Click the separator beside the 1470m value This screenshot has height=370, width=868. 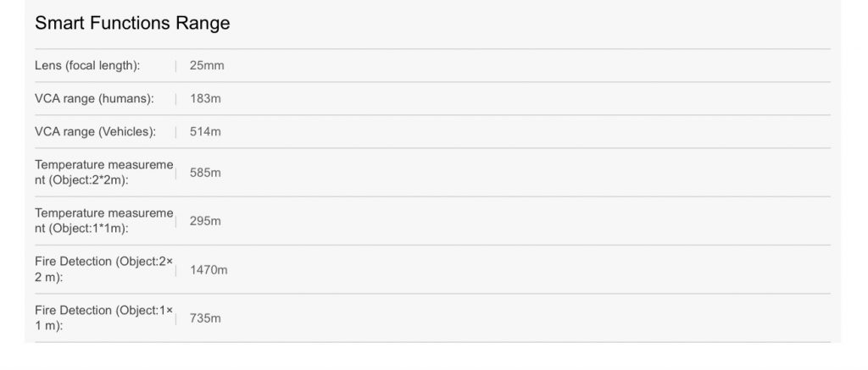[176, 270]
